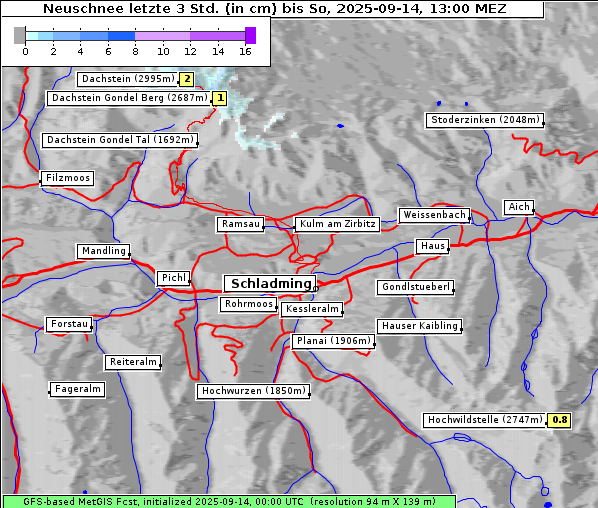The height and width of the screenshot is (508, 598).
Task: Click the Stoderzinken (2048m) label
Action: tap(485, 120)
